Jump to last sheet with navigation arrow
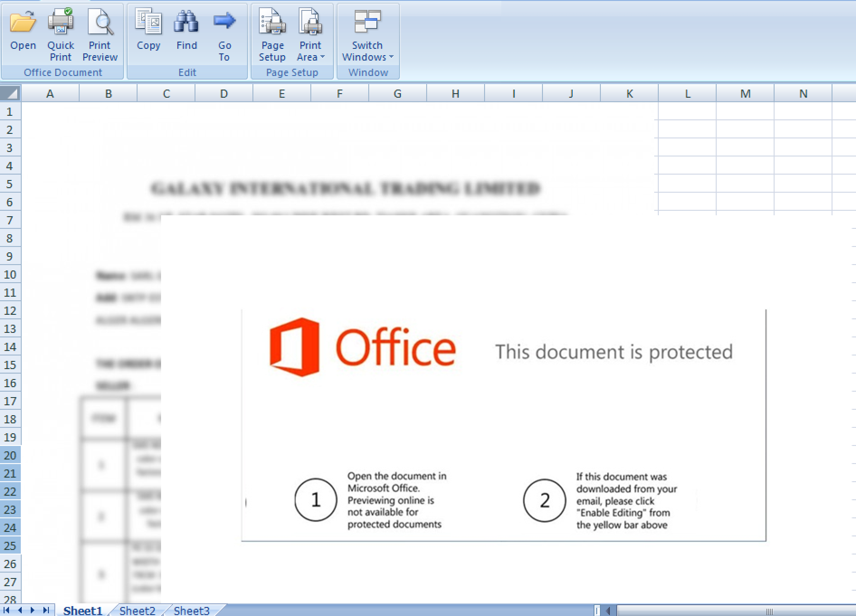This screenshot has height=616, width=856. point(46,610)
